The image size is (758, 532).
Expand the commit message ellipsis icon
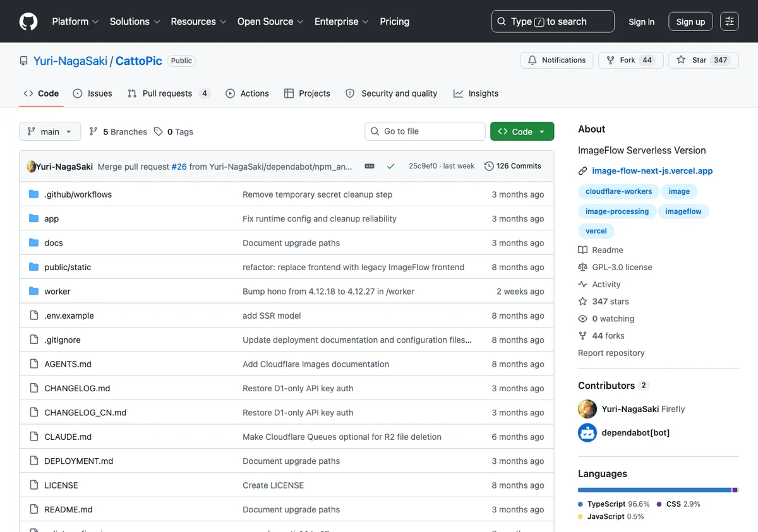[370, 166]
